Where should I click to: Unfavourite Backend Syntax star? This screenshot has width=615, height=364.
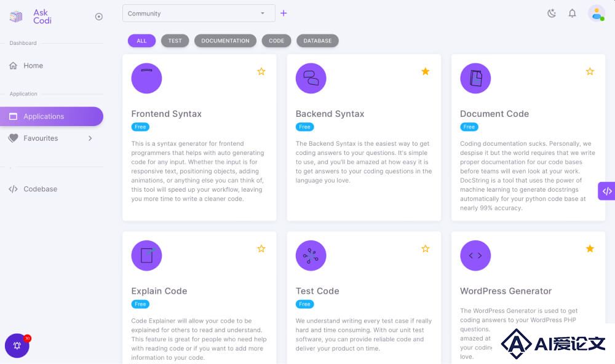tap(425, 71)
